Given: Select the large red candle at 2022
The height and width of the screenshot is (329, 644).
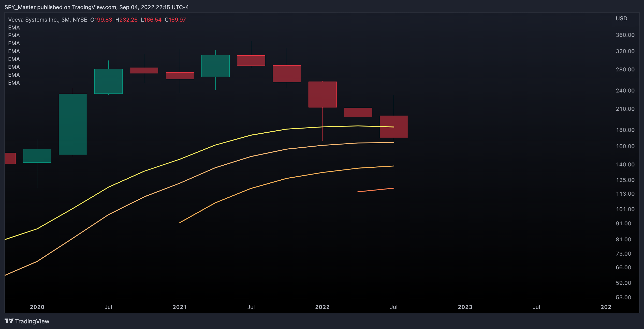Looking at the screenshot, I should click(323, 95).
